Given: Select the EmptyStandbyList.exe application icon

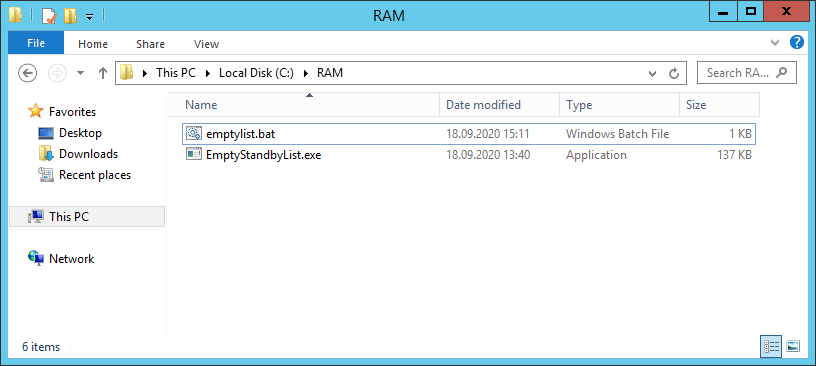Looking at the screenshot, I should click(194, 155).
